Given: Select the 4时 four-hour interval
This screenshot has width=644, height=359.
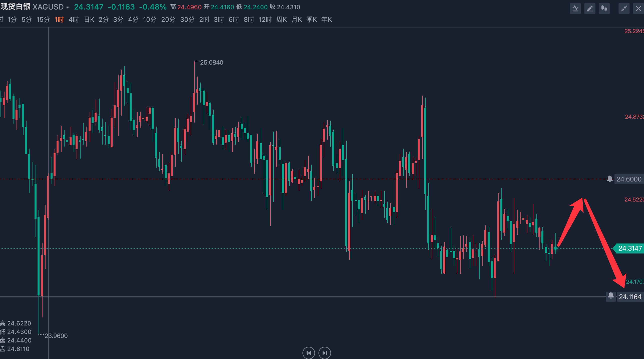Looking at the screenshot, I should [73, 20].
